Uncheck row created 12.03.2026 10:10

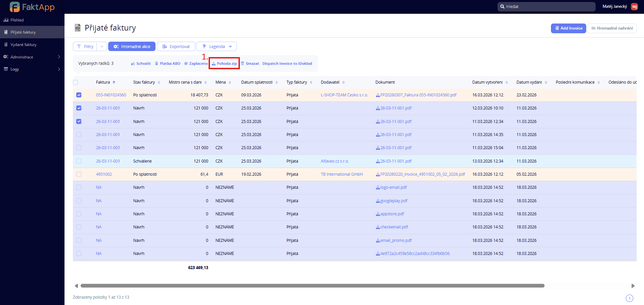79,108
